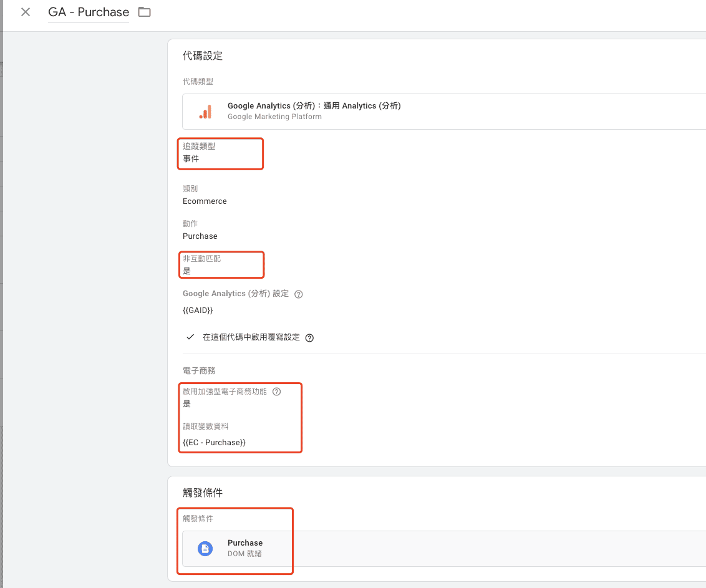Screen dimensions: 706x588
Task: Open the 追蹤類型 value 事件
Action: 191,159
